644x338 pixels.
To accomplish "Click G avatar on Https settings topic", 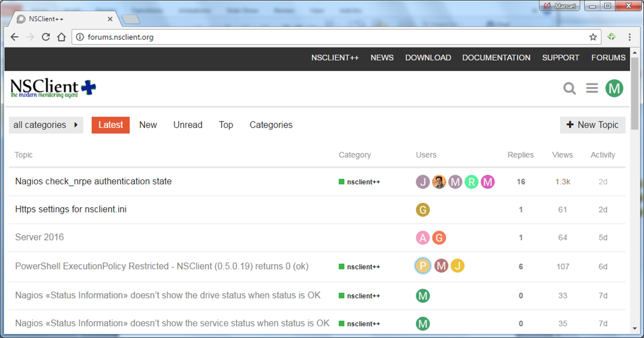I will tap(423, 209).
